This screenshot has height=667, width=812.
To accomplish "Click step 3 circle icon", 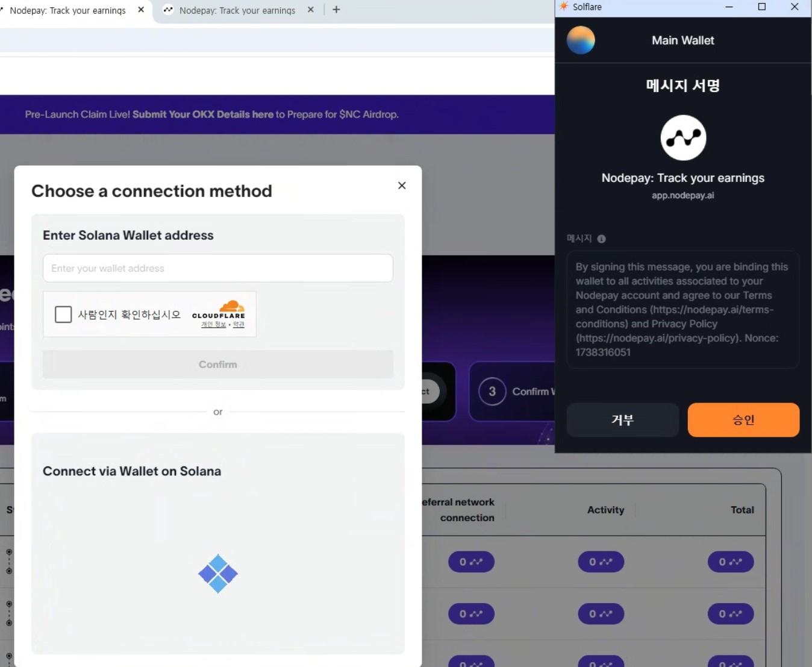I will point(492,392).
